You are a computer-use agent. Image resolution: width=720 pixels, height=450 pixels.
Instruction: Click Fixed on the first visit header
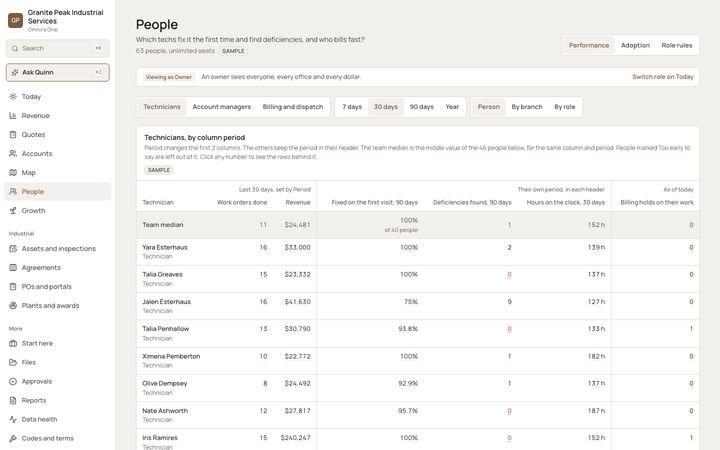[x=375, y=202]
